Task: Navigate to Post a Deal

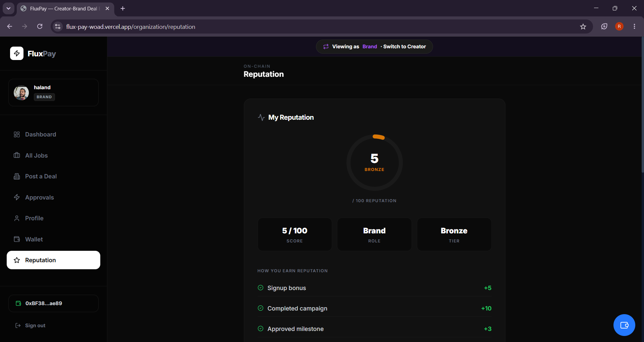Action: 53,176
